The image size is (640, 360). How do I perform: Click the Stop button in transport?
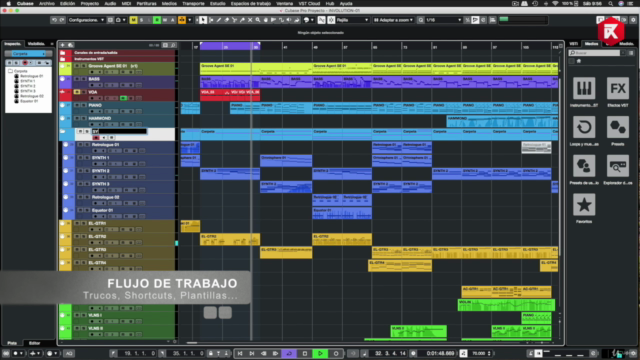coord(304,353)
